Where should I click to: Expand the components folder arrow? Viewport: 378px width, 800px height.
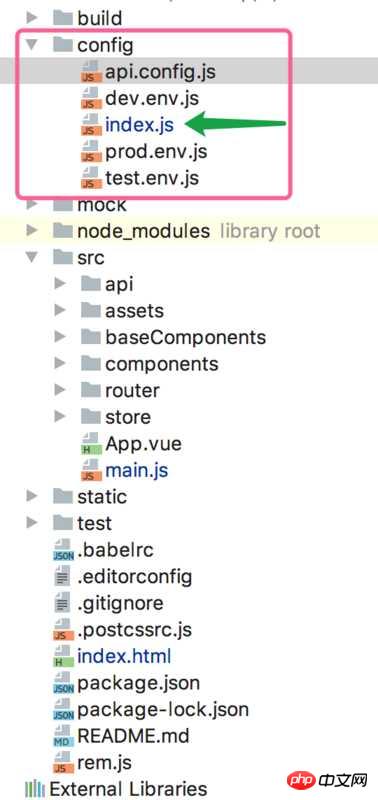pyautogui.click(x=60, y=363)
